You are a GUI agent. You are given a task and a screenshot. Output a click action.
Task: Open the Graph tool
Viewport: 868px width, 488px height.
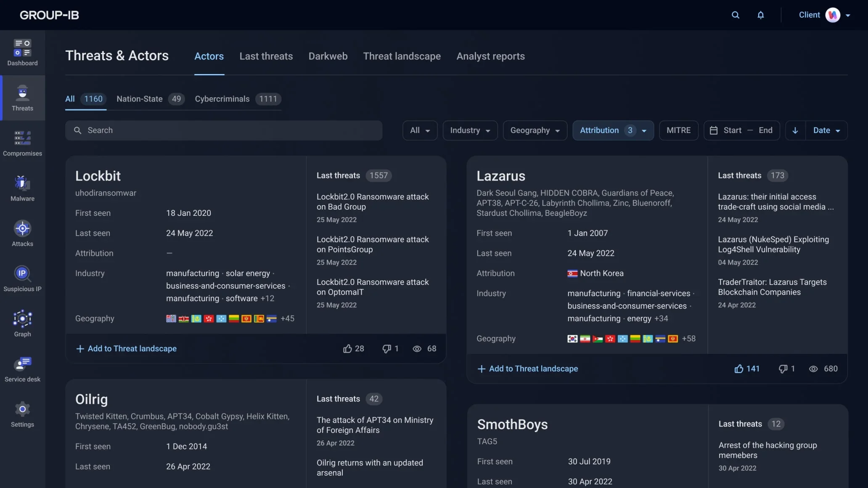pos(22,324)
